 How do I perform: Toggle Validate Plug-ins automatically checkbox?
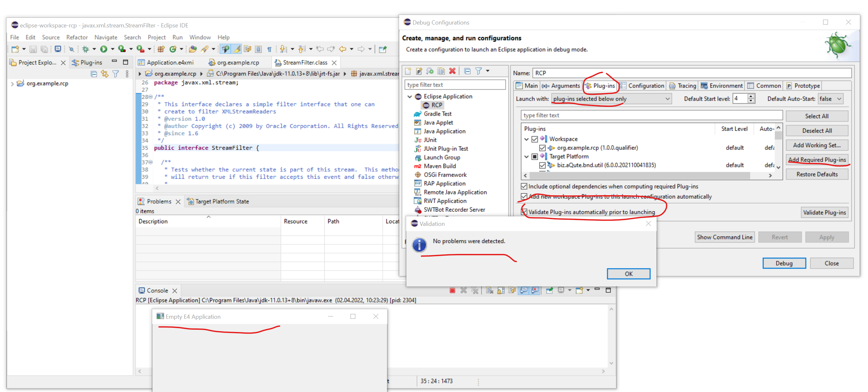(524, 212)
